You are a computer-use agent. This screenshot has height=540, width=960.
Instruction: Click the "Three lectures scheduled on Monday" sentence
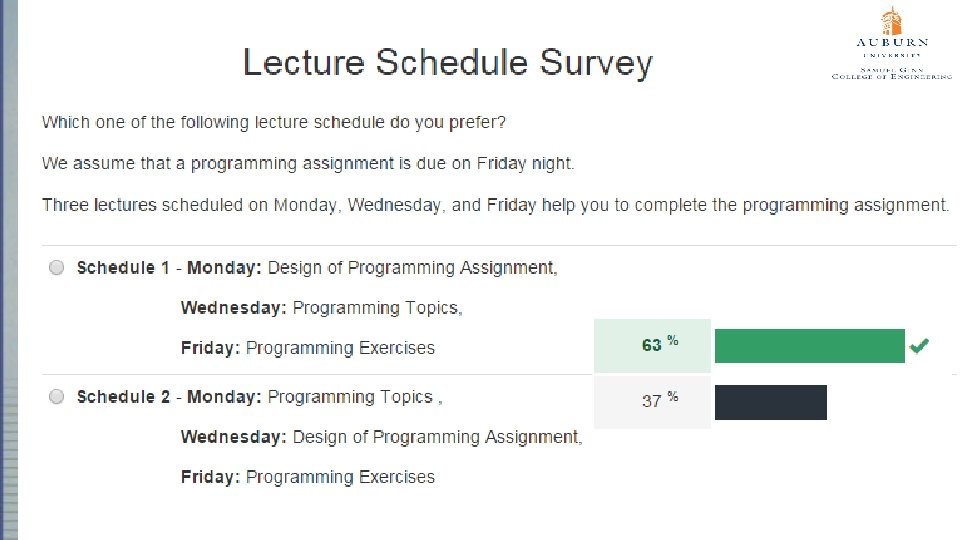coord(495,205)
